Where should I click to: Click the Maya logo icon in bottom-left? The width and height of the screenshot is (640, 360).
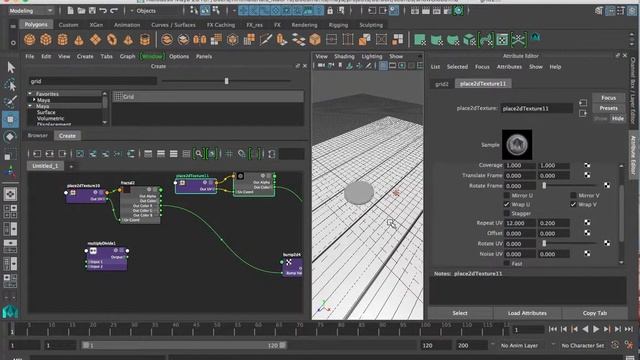click(x=10, y=312)
